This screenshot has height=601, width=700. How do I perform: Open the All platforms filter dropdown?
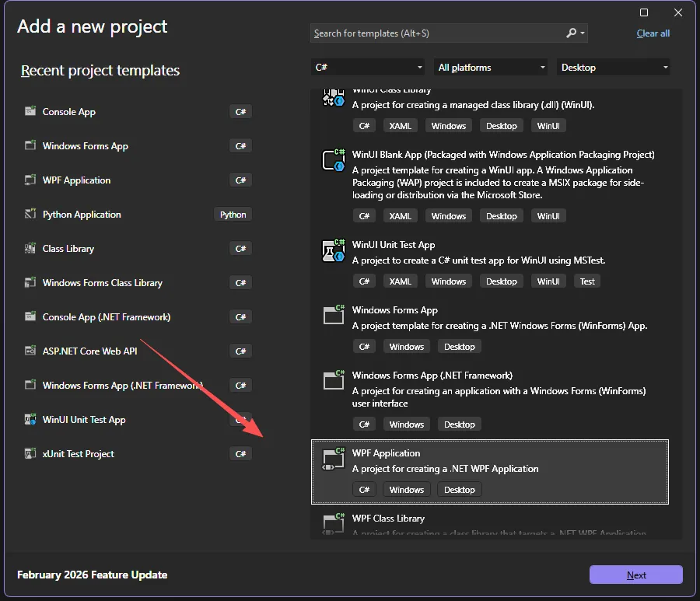[492, 68]
